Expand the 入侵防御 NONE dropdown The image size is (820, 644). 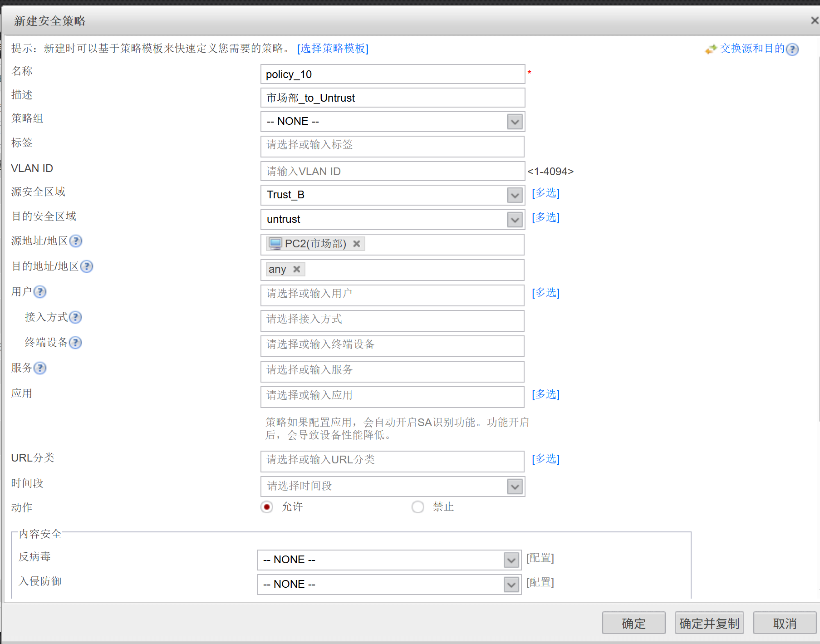(511, 585)
